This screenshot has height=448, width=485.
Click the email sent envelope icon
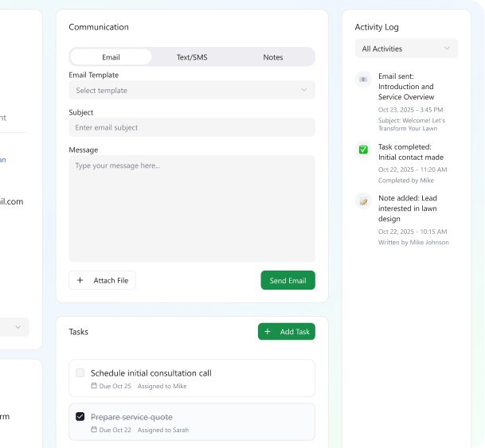click(x=363, y=80)
